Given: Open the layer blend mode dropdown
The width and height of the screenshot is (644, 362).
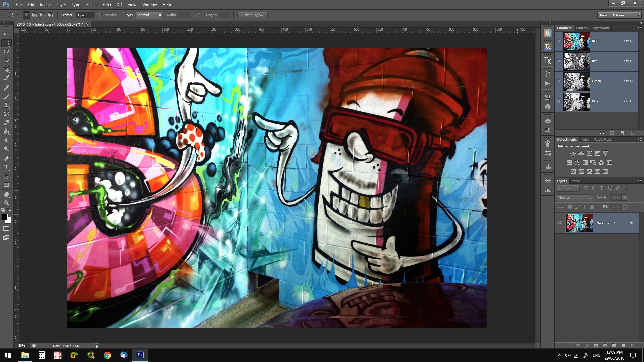Looking at the screenshot, I should tap(575, 198).
